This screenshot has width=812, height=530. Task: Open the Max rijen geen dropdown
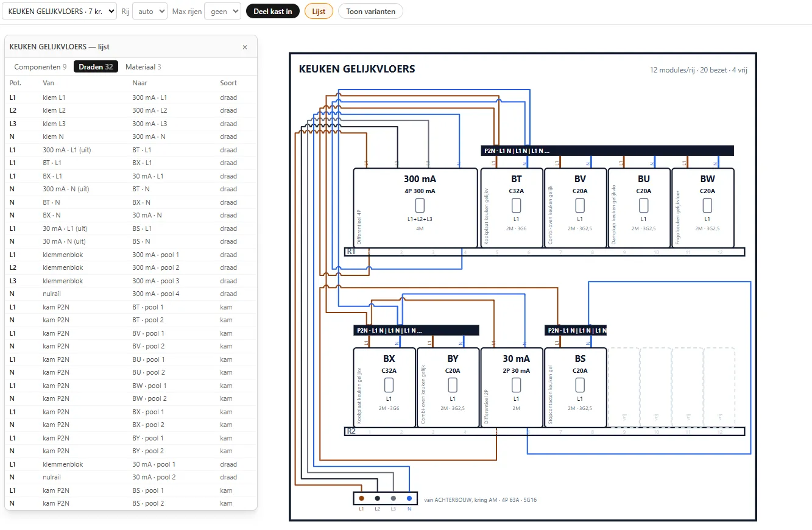tap(223, 11)
